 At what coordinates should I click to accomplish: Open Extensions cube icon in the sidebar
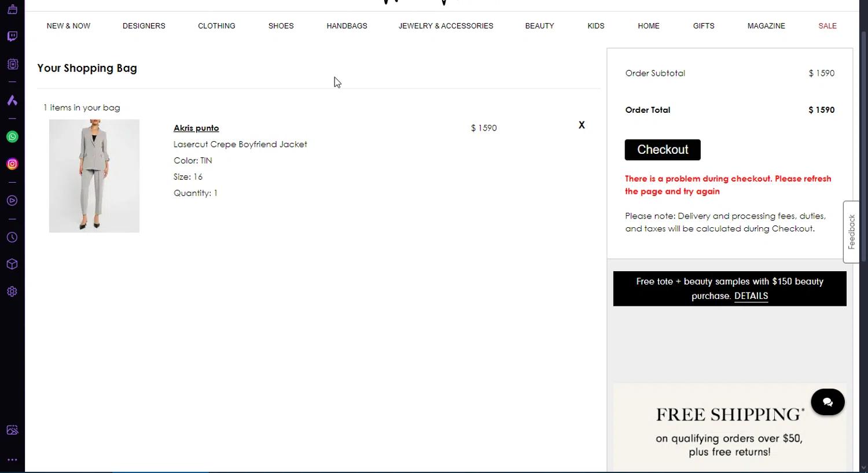tap(12, 264)
